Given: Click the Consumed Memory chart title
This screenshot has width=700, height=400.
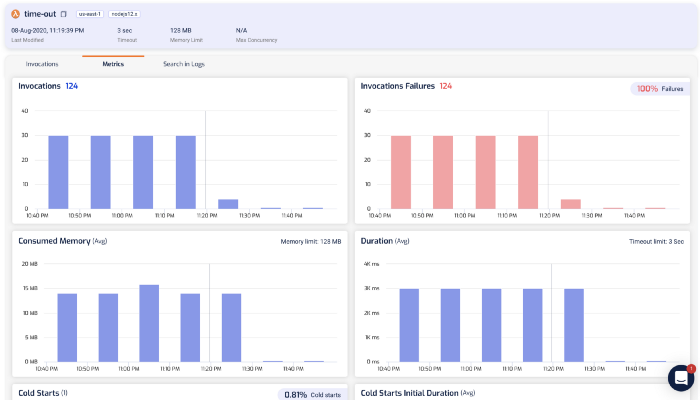Looking at the screenshot, I should click(54, 240).
